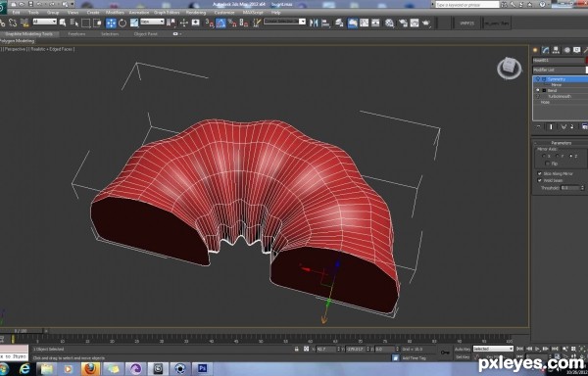Viewport: 588px width, 376px height.
Task: Open the Edit menu
Action: pyautogui.click(x=16, y=13)
